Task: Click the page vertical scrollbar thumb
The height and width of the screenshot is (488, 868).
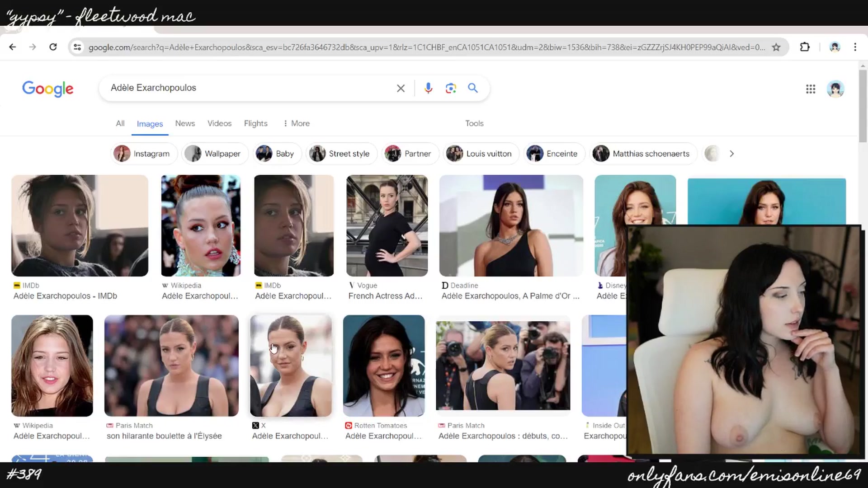Action: [x=863, y=106]
